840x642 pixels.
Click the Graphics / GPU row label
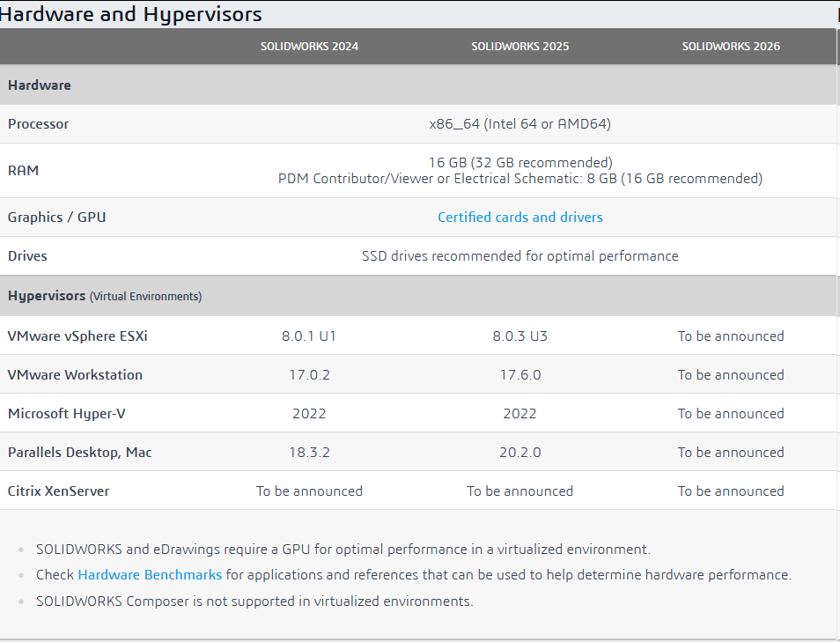56,217
